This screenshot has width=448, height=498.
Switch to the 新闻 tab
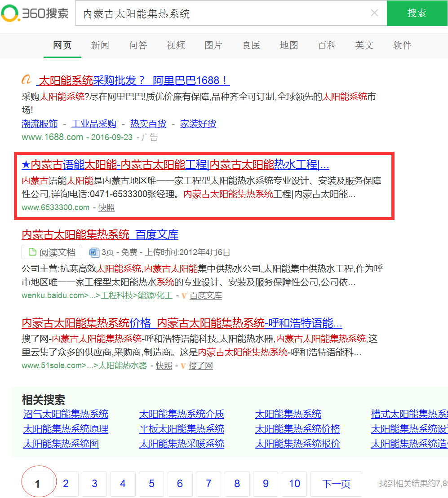click(100, 45)
